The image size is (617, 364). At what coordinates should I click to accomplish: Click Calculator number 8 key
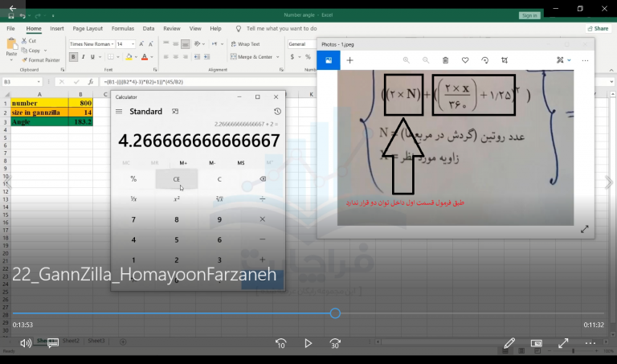tap(176, 219)
